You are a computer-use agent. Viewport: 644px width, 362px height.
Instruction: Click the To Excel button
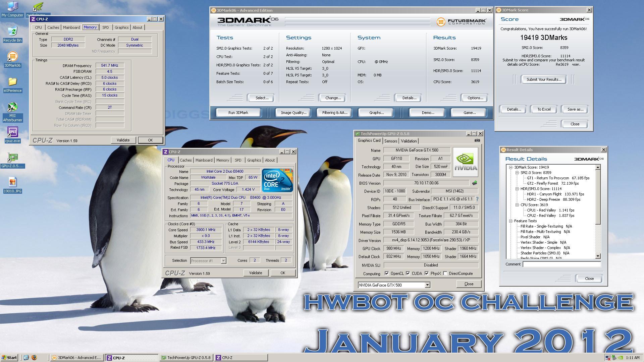[544, 109]
